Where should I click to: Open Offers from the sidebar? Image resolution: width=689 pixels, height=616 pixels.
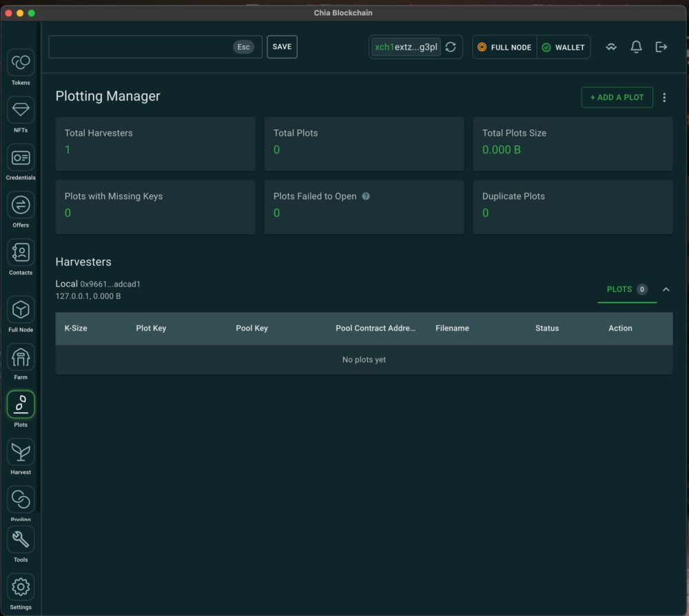[21, 205]
